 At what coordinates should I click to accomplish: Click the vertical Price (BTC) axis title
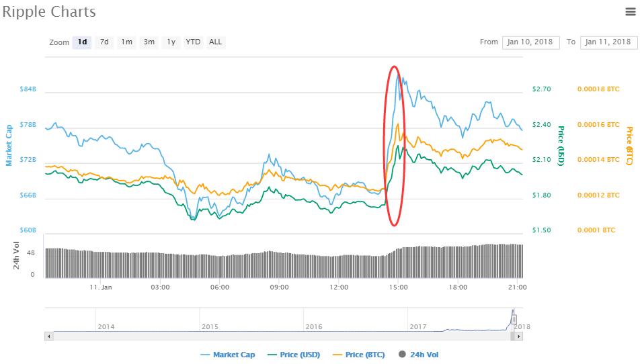pos(629,146)
